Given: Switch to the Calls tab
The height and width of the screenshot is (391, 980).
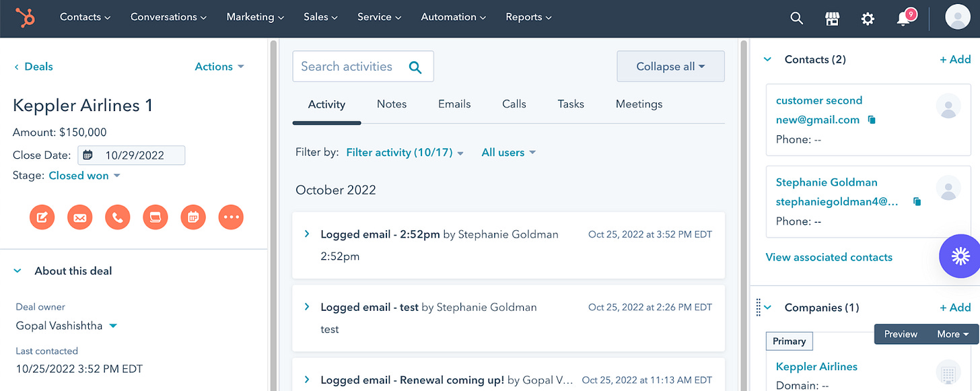Looking at the screenshot, I should pos(514,104).
